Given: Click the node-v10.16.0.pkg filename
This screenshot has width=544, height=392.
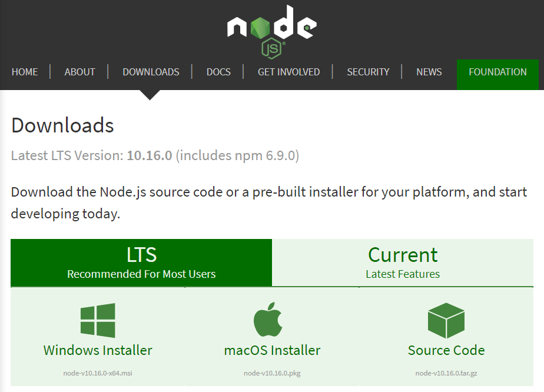Looking at the screenshot, I should pyautogui.click(x=272, y=373).
